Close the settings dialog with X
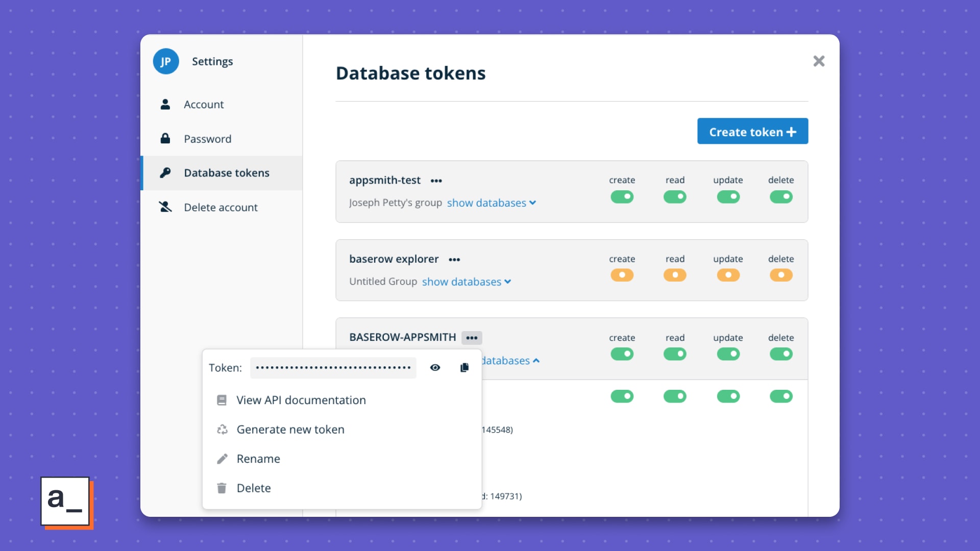 819,61
